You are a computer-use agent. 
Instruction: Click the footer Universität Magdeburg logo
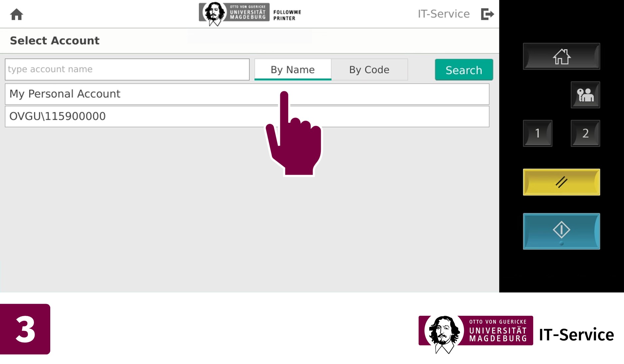476,334
